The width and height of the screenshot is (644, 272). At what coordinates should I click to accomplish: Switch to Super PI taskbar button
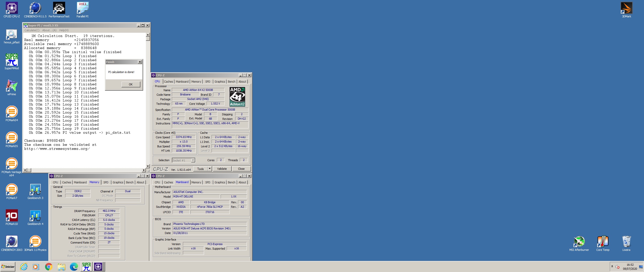[86, 267]
